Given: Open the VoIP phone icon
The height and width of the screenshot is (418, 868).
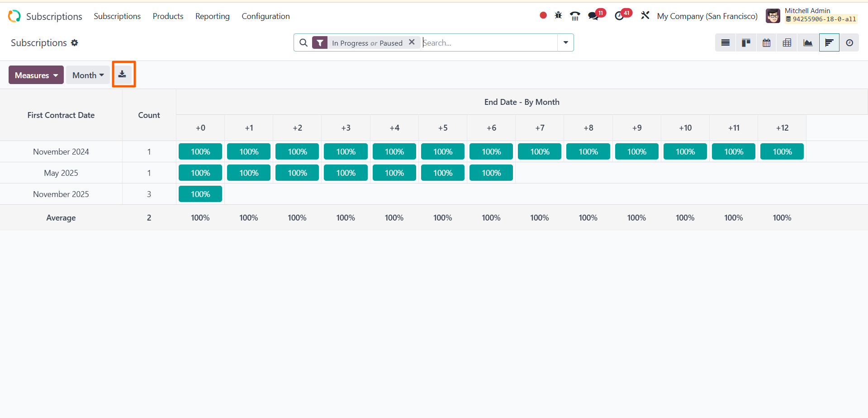Looking at the screenshot, I should pos(575,16).
